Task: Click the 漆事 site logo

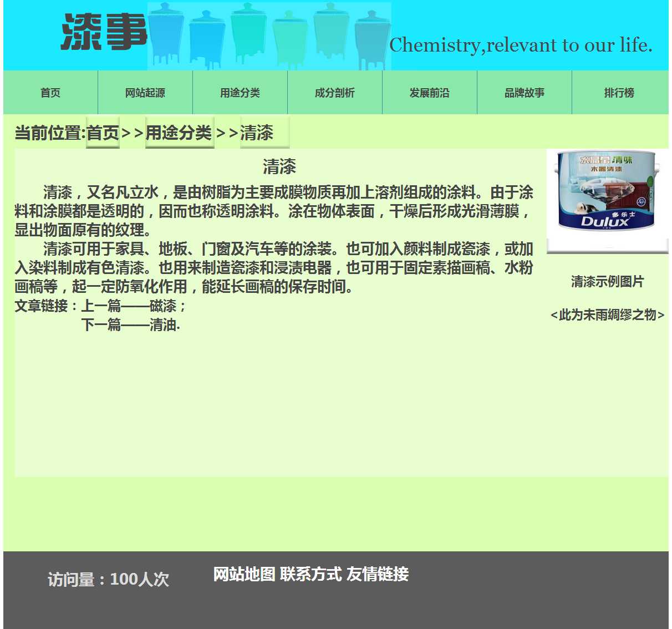Action: [104, 32]
